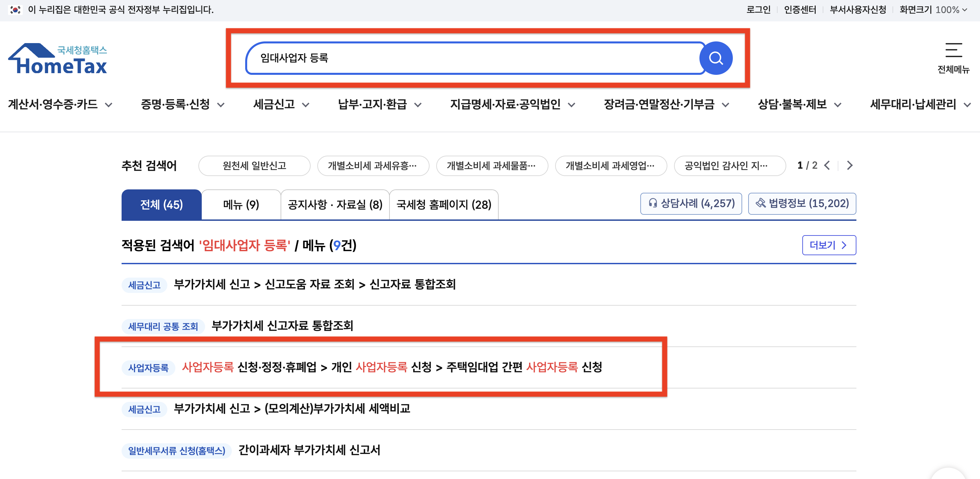This screenshot has width=980, height=479.
Task: Click the HomeTax logo
Action: point(57,59)
